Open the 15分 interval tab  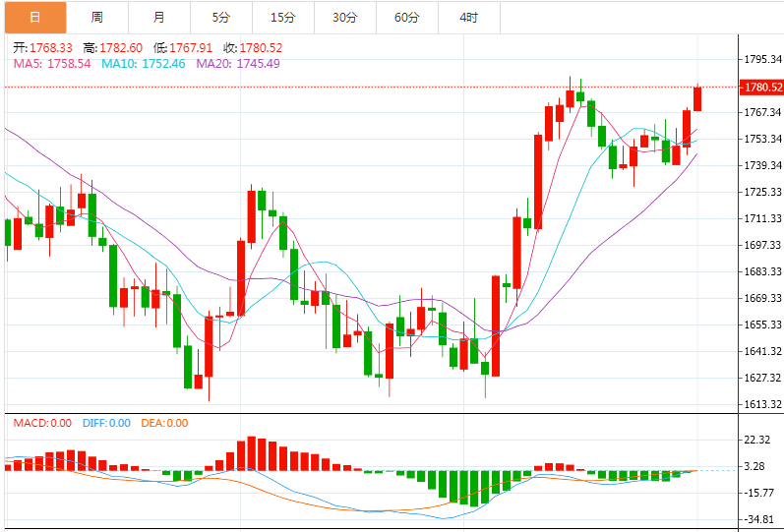coord(283,18)
